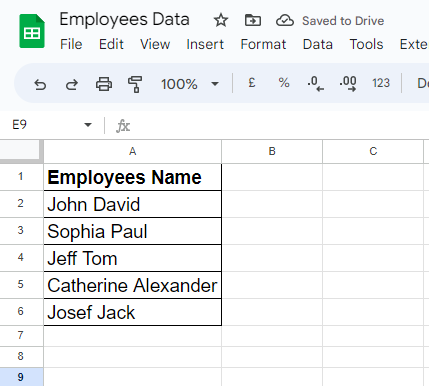Open the 123 more formats dropdown
The image size is (429, 386).
pyautogui.click(x=381, y=83)
